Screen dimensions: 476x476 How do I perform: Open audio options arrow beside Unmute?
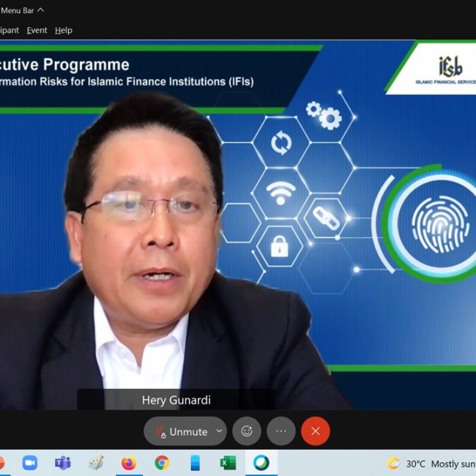[x=219, y=431]
